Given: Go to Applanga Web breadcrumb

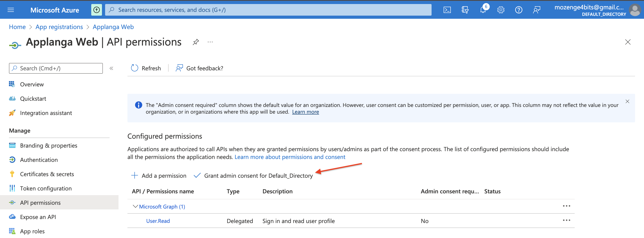Looking at the screenshot, I should tap(113, 27).
